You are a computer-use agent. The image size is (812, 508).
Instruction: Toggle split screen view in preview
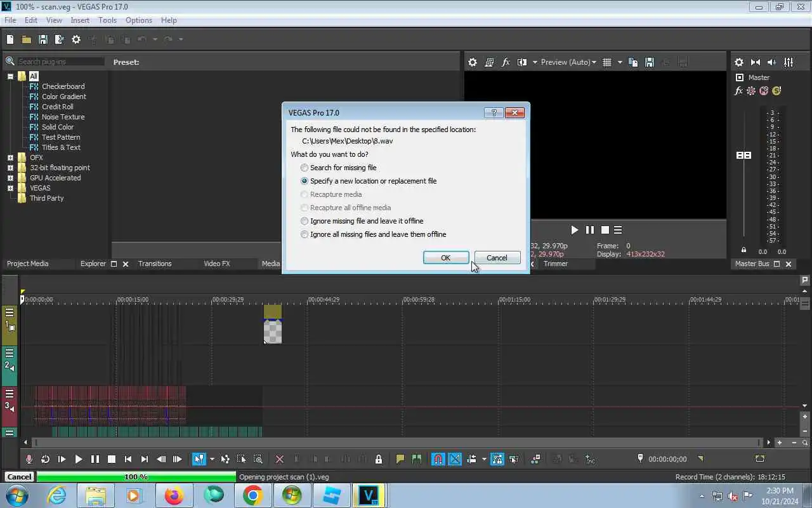[x=522, y=62]
